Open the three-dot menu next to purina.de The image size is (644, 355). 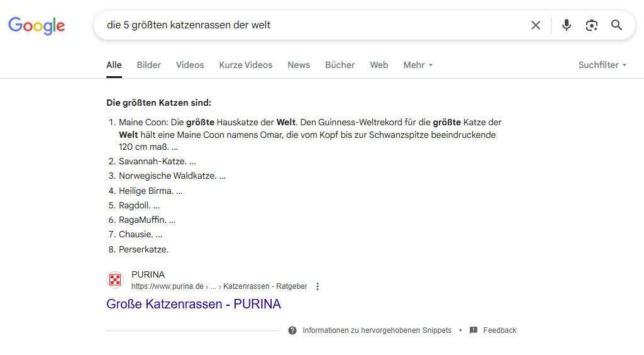318,286
